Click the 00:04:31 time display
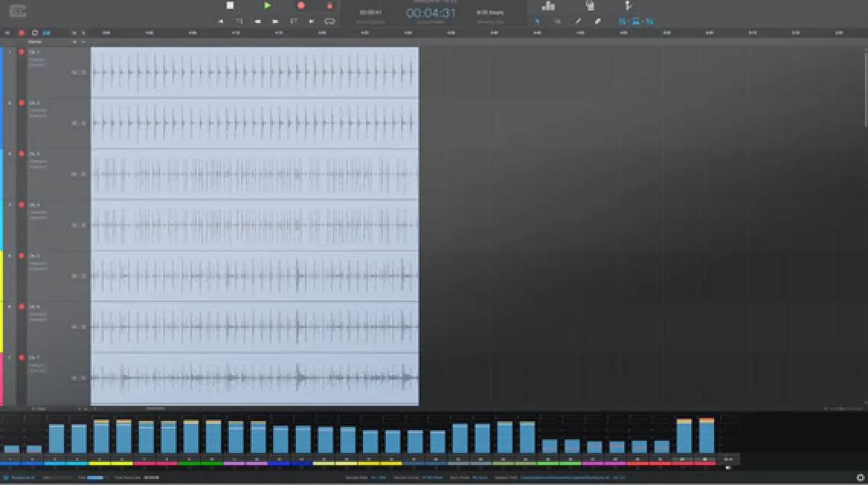 point(431,13)
